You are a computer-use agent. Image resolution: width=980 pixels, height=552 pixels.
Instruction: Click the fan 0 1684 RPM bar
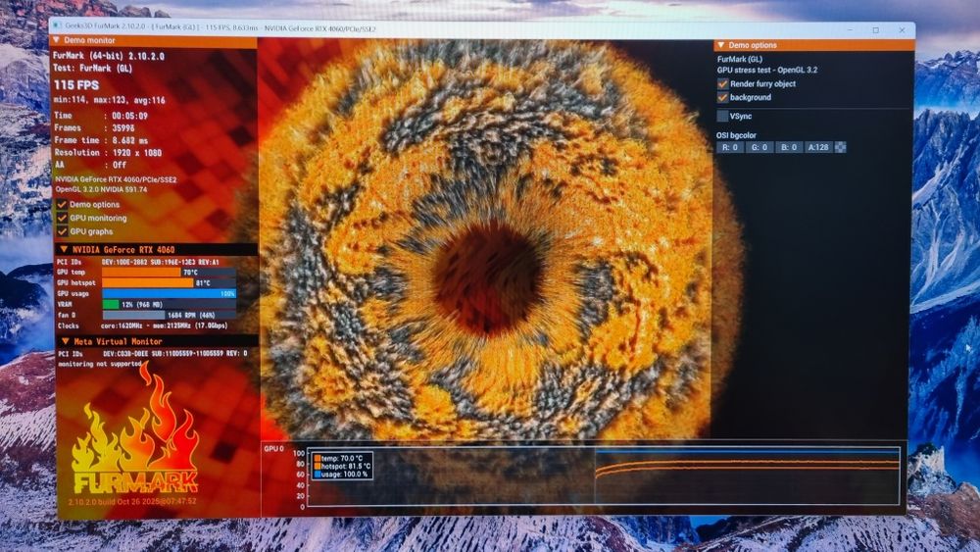pos(169,315)
